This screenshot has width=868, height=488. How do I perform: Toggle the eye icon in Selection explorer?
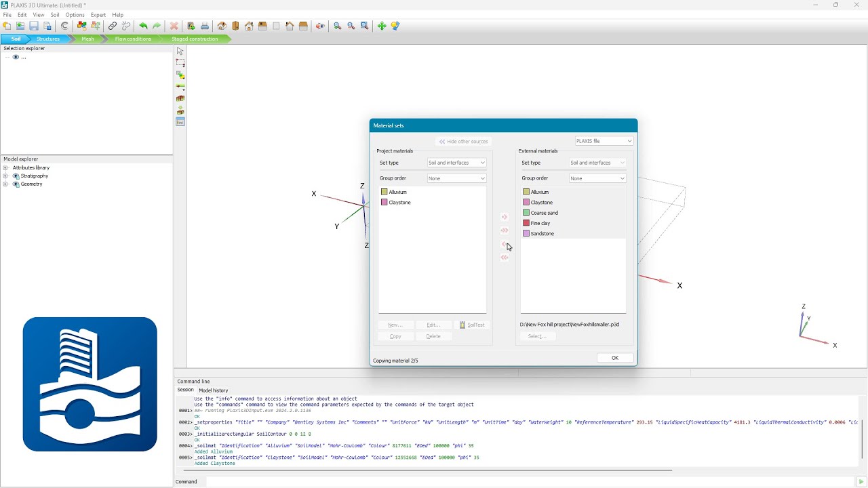[16, 57]
